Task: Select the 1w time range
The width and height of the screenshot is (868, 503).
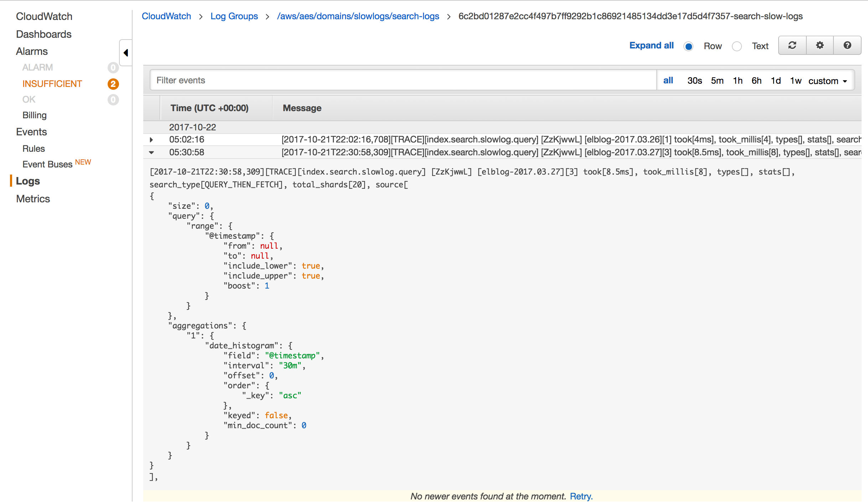Action: (x=795, y=81)
